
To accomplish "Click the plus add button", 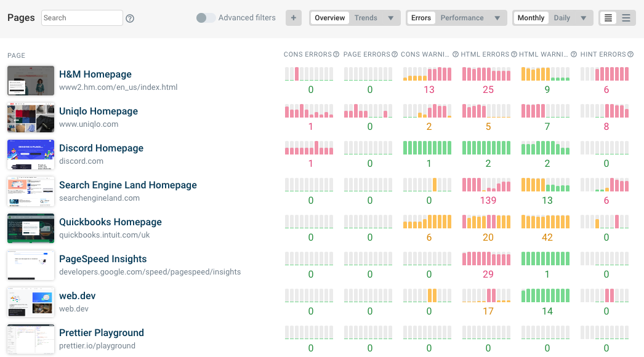I will pos(293,18).
